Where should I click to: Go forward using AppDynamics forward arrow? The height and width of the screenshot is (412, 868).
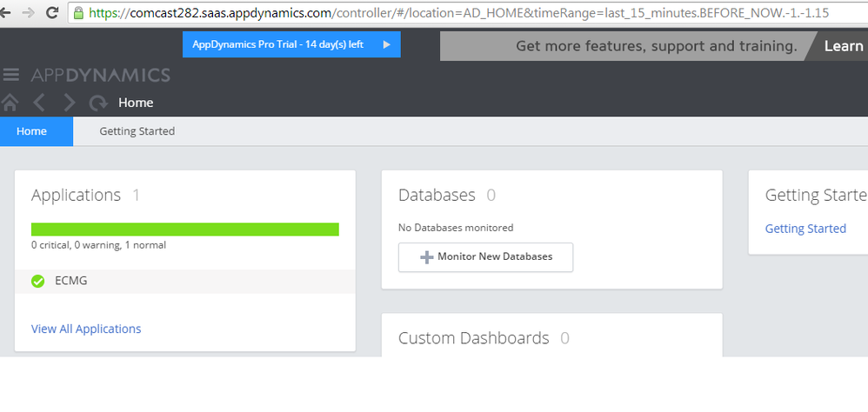coord(69,103)
